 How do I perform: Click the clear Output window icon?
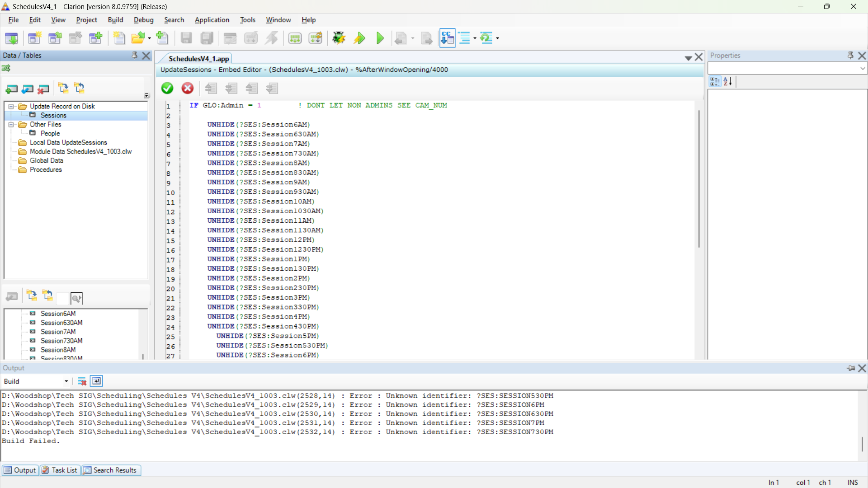pos(82,381)
